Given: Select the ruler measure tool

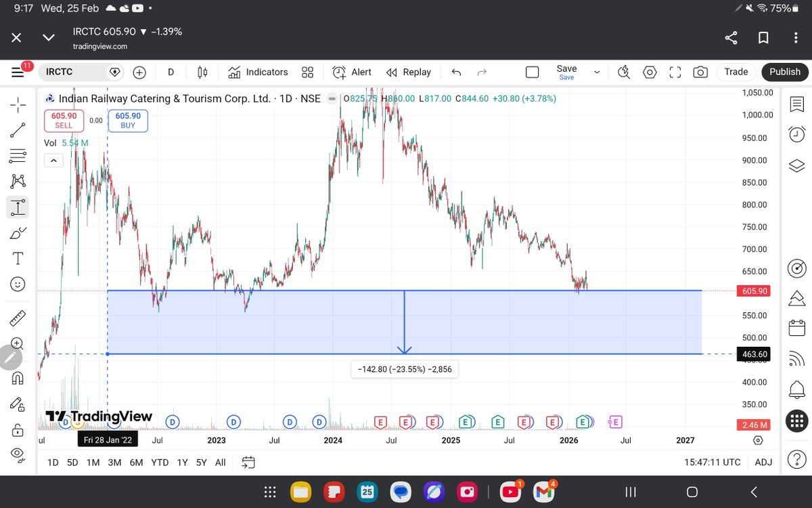Looking at the screenshot, I should 18,317.
